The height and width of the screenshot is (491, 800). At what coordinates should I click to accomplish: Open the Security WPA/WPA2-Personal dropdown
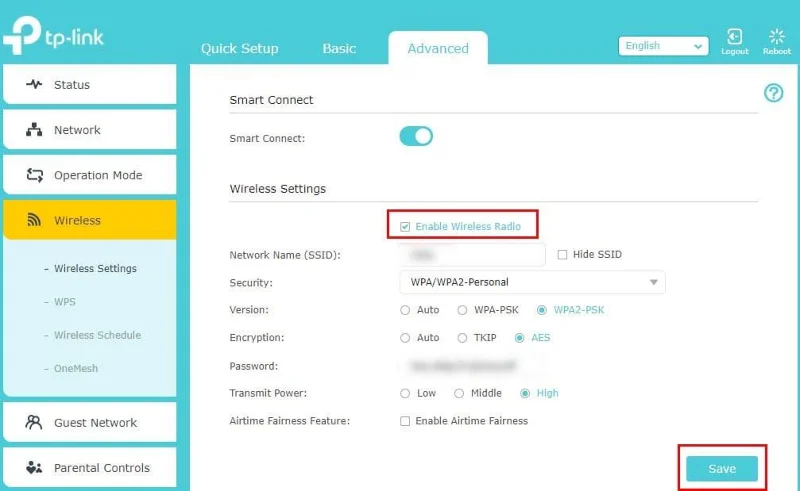coord(532,282)
